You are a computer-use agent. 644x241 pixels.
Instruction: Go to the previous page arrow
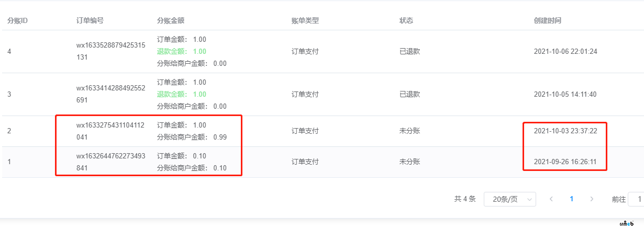point(551,199)
